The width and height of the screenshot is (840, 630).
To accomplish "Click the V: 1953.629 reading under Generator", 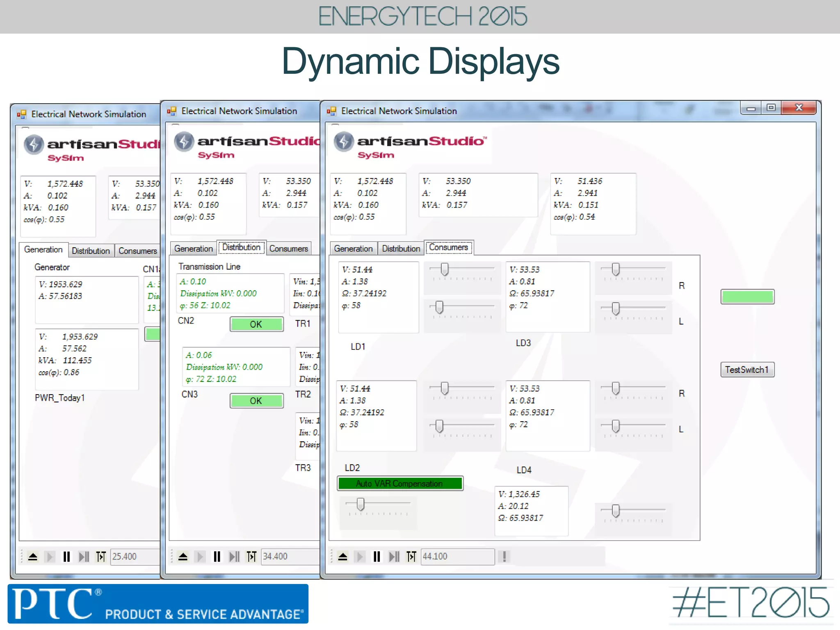I will click(60, 284).
